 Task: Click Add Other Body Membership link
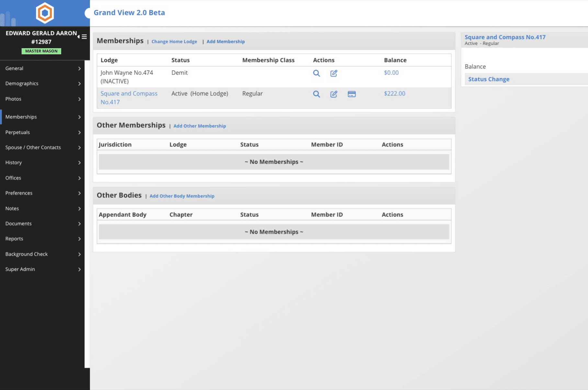182,196
